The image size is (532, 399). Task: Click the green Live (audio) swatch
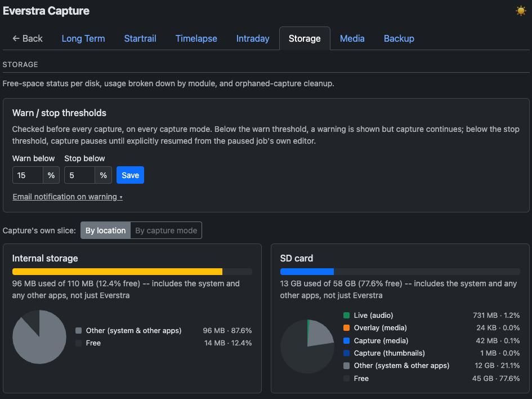tap(346, 316)
